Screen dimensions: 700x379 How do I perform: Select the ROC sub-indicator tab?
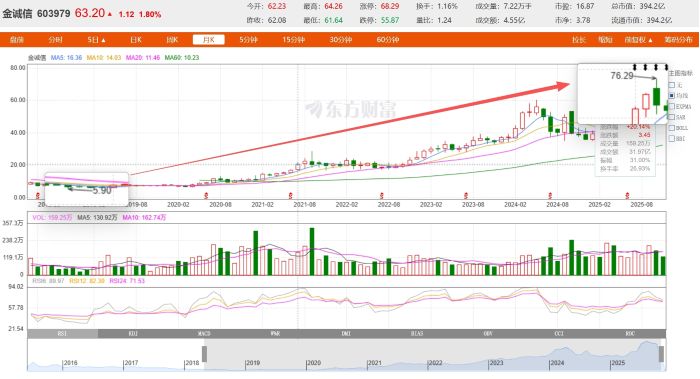(630, 333)
